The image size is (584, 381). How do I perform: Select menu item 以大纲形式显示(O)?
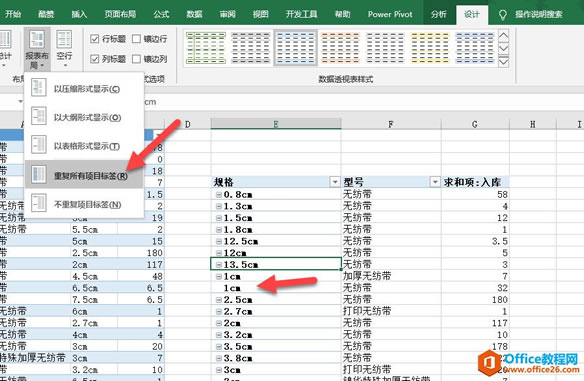point(84,117)
